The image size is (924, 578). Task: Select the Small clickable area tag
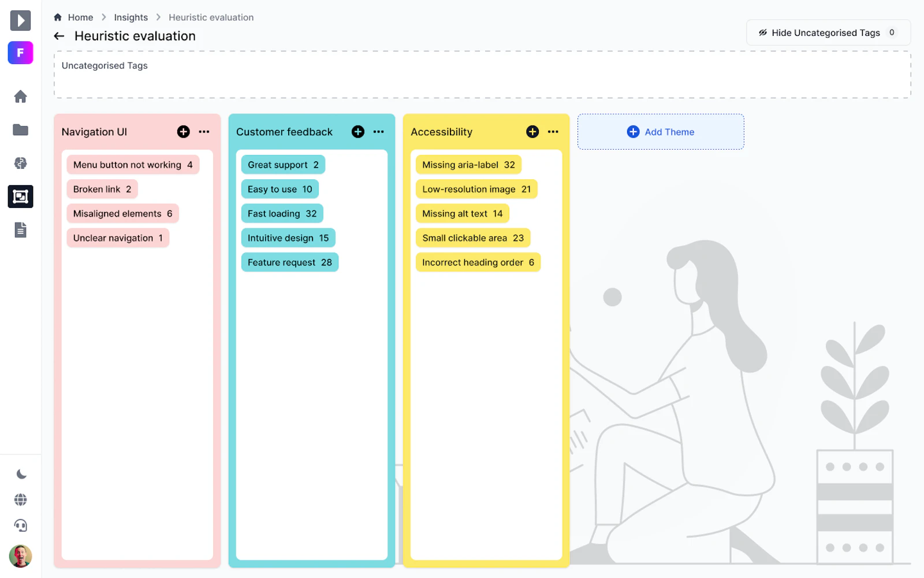click(x=473, y=238)
